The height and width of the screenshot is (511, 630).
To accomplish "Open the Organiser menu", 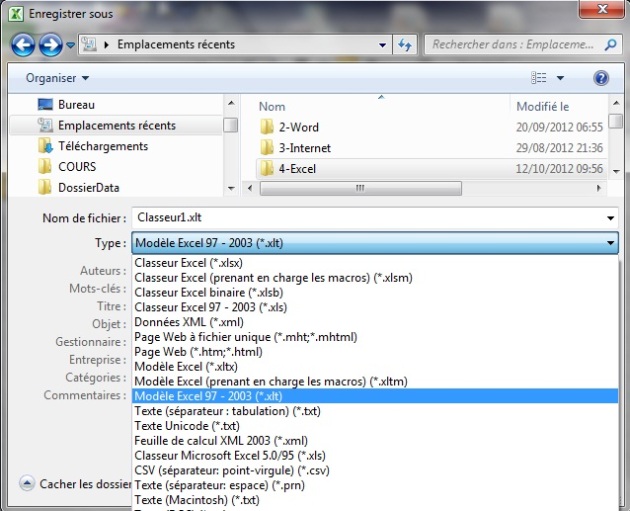I will point(57,78).
